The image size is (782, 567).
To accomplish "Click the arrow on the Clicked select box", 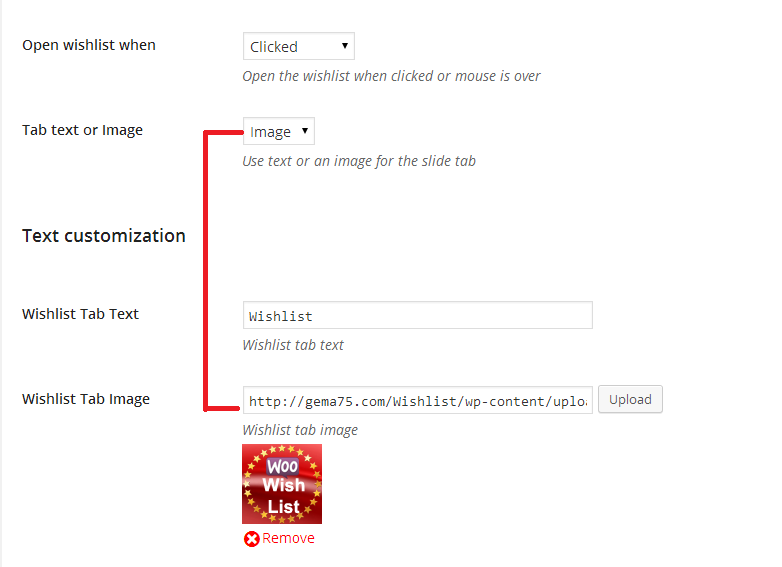I will (344, 46).
